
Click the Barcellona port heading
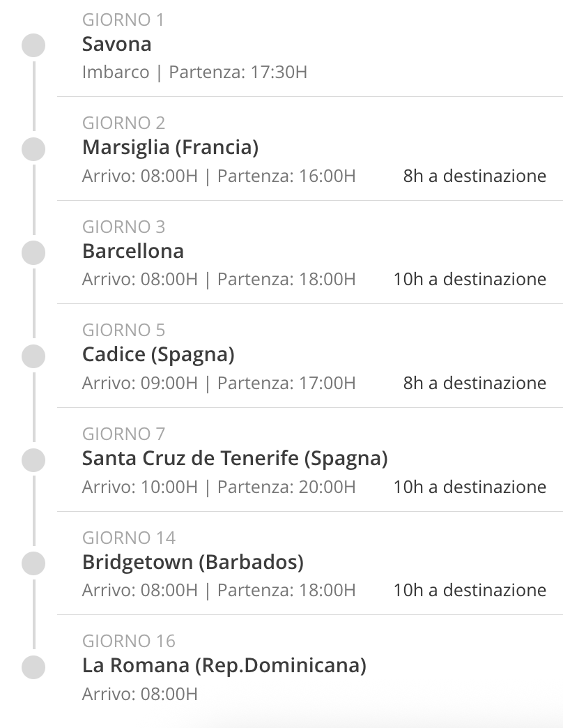pos(133,251)
